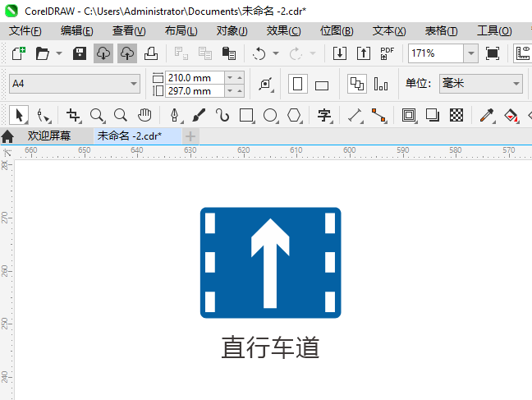This screenshot has width=532, height=400.
Task: Click the cloud upload icon
Action: click(127, 53)
